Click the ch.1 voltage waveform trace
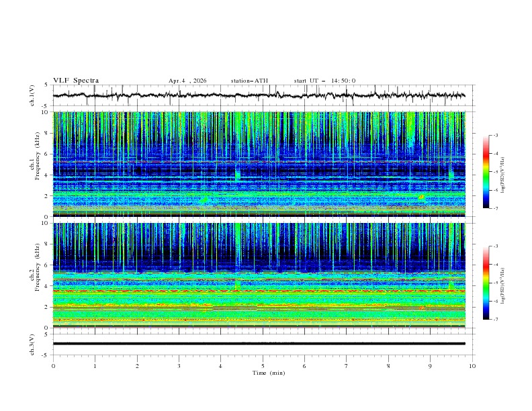 [259, 95]
